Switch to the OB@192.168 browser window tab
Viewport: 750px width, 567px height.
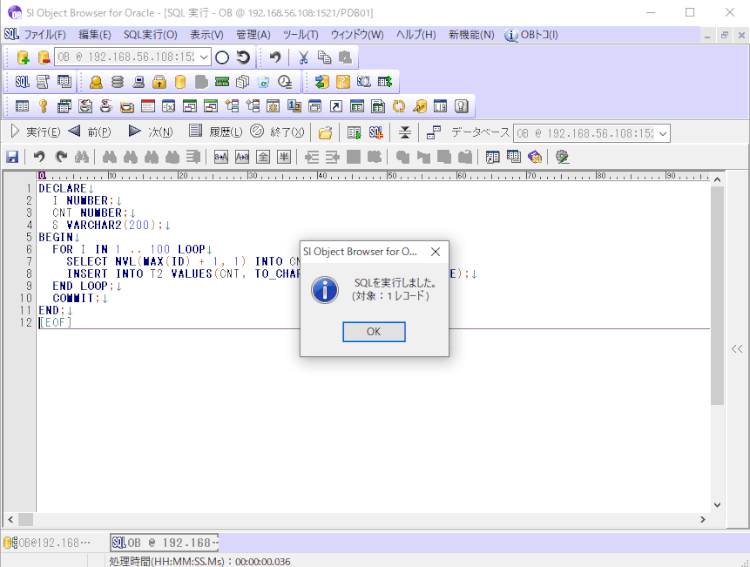pyautogui.click(x=48, y=543)
